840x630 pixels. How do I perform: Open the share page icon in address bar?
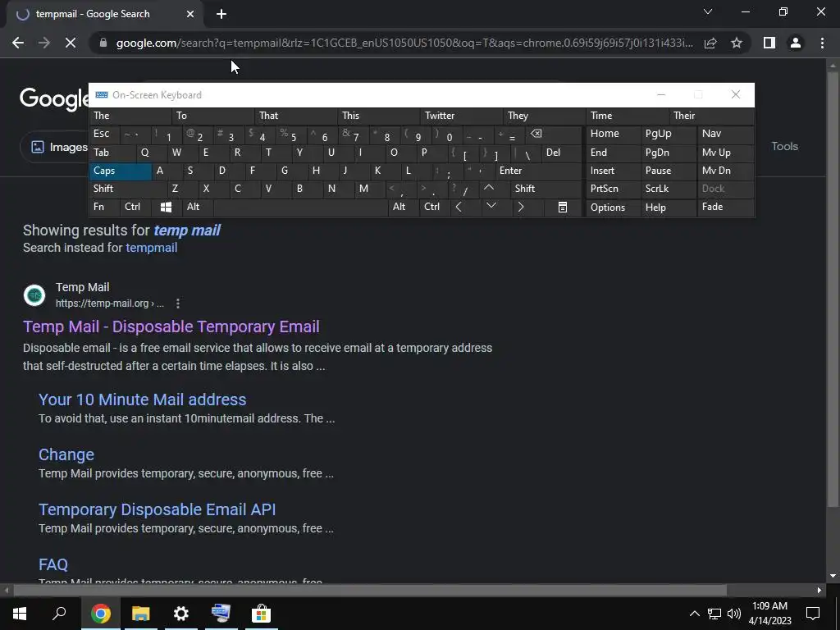click(710, 43)
